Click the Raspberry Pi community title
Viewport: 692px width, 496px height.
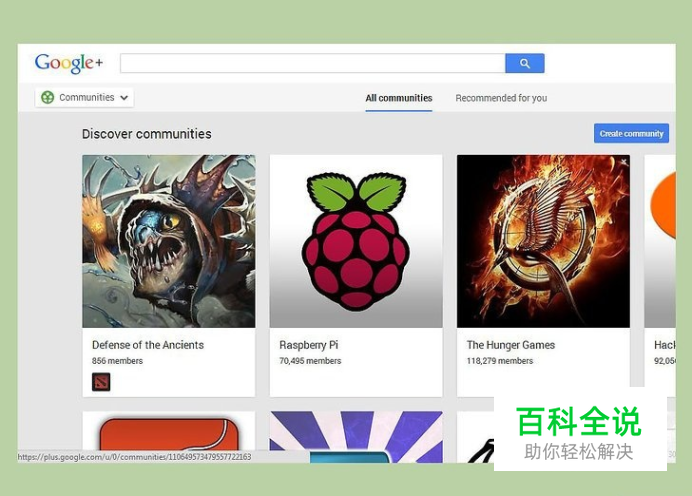pos(308,345)
